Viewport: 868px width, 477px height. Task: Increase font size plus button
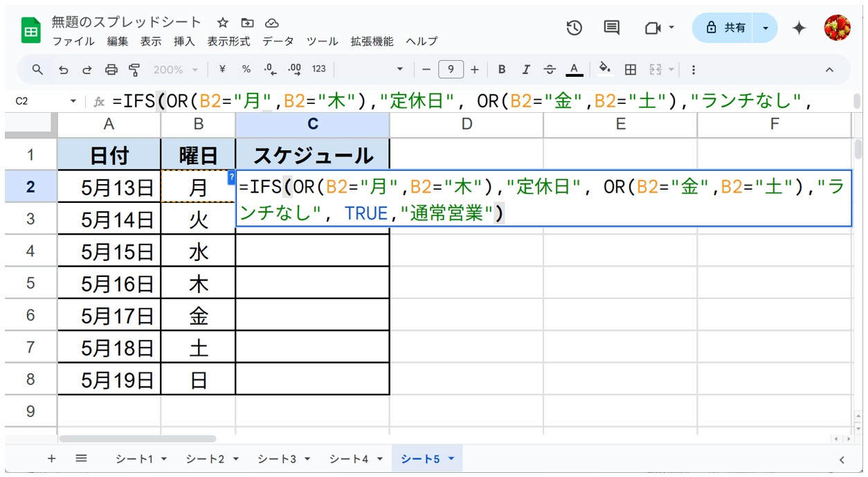tap(475, 69)
